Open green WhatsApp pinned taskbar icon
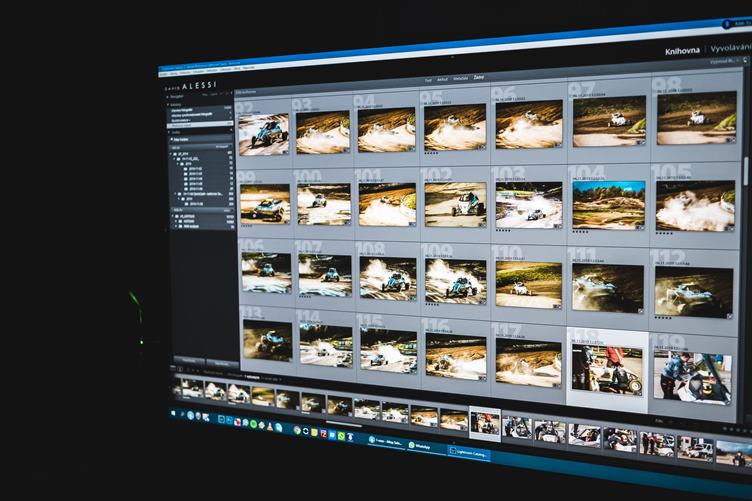 pos(341,436)
